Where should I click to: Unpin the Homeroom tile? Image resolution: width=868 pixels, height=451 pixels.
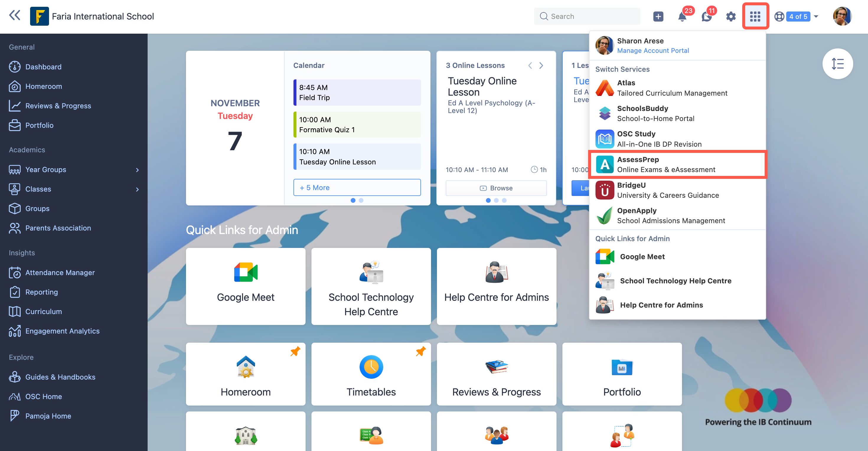[x=295, y=352]
